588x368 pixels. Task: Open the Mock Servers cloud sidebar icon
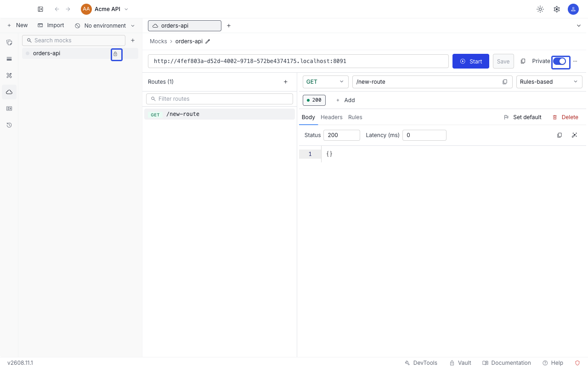pos(9,92)
